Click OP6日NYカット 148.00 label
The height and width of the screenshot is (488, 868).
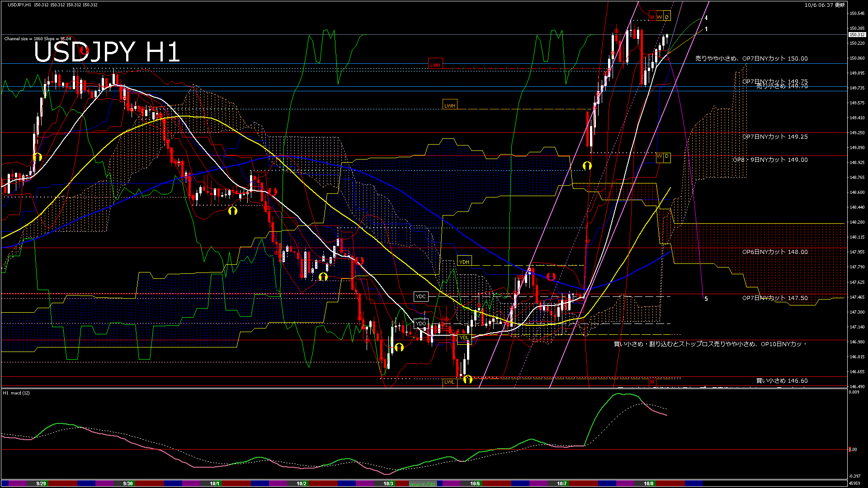tap(774, 252)
